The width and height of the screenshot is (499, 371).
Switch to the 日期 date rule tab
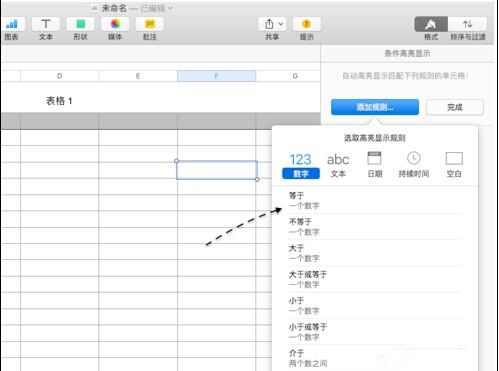(x=374, y=165)
